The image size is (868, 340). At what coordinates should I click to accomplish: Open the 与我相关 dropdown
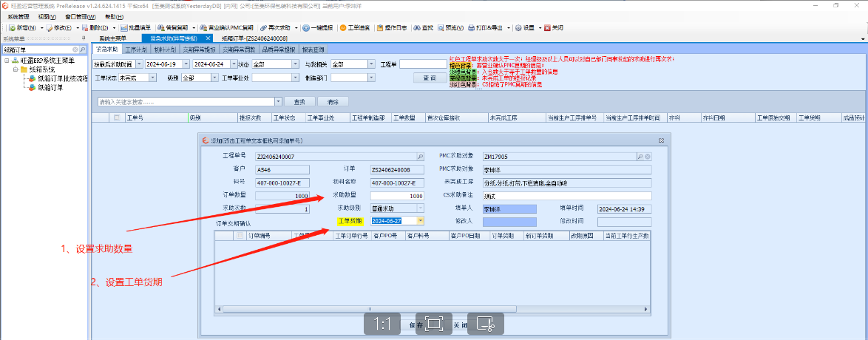[371, 64]
